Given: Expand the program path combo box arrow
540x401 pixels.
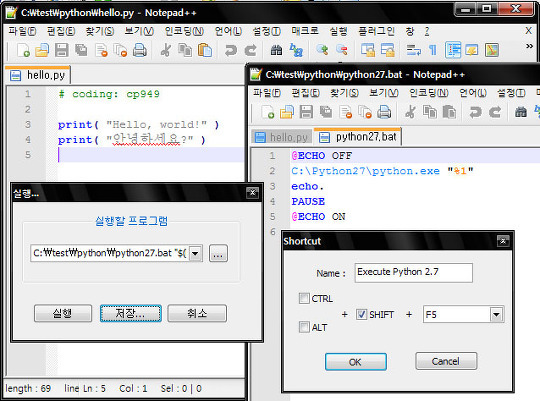Looking at the screenshot, I should point(195,254).
